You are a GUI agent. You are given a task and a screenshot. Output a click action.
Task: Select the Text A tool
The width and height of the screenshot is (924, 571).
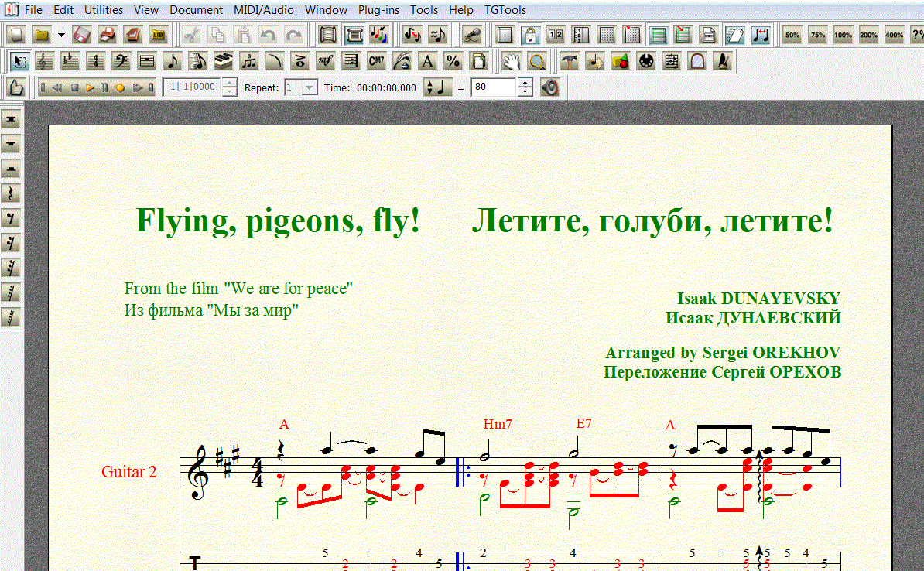pos(427,61)
